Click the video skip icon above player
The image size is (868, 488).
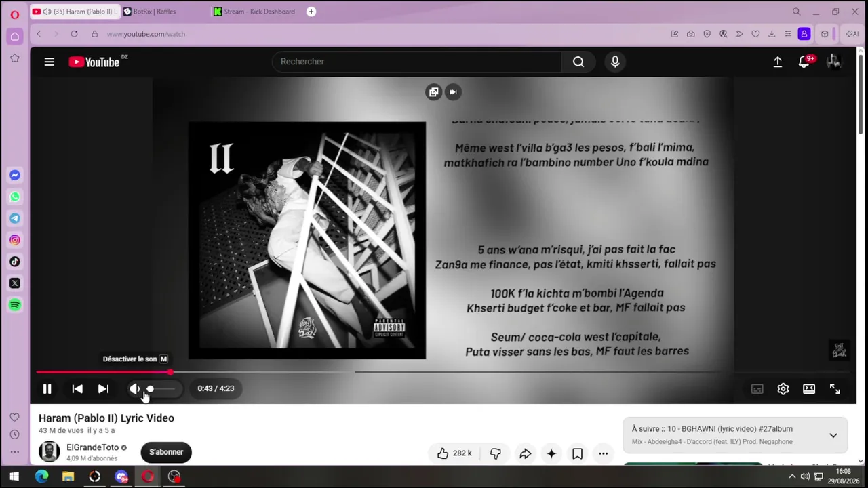coord(453,92)
